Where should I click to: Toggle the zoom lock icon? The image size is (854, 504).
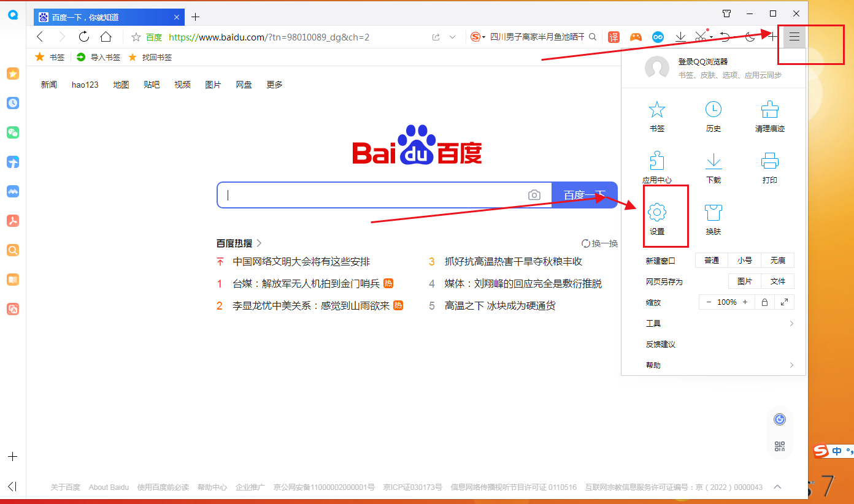pyautogui.click(x=764, y=302)
